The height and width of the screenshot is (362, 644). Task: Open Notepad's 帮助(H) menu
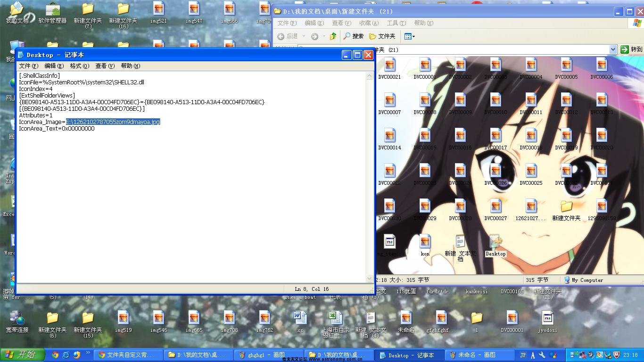(x=130, y=66)
